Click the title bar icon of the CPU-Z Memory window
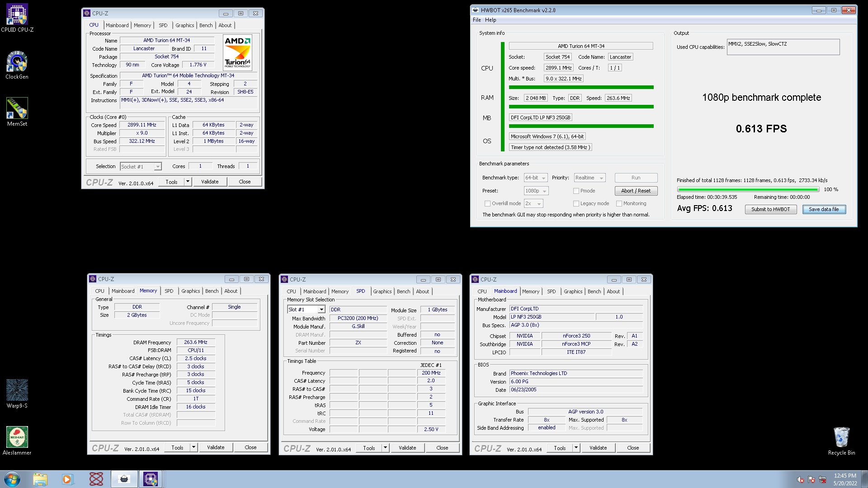Screen dimensions: 868x488 [93, 279]
